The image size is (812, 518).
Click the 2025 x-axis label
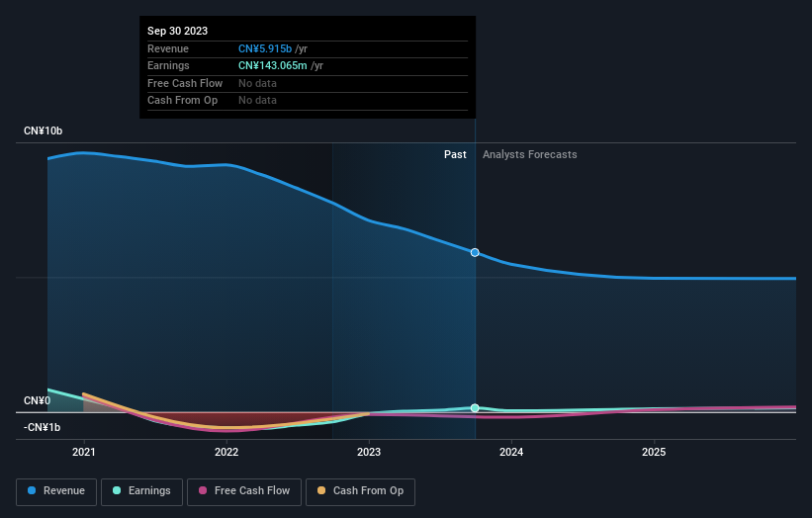coord(654,452)
